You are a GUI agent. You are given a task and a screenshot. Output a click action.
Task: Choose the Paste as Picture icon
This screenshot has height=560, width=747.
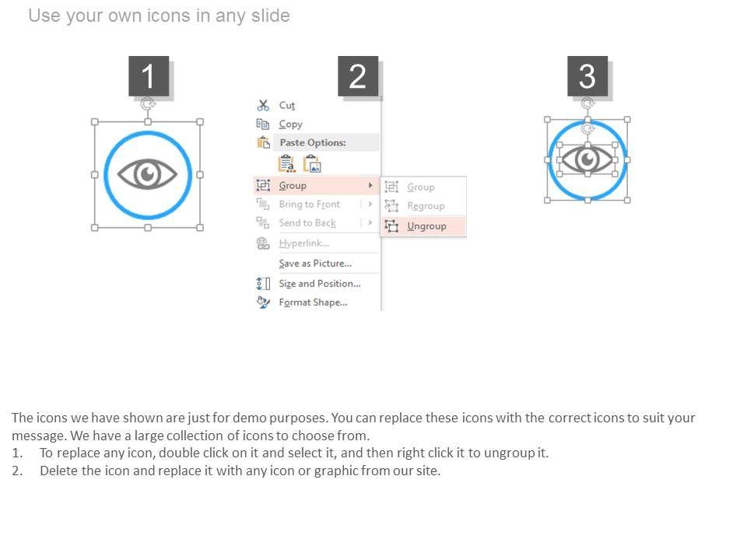click(x=312, y=164)
